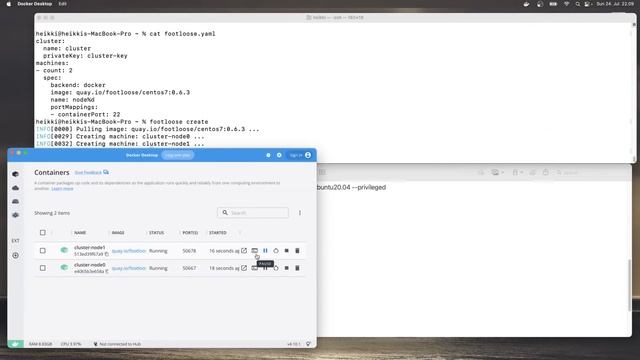
Task: Click the Not connected to Hub status
Action: coord(117,344)
